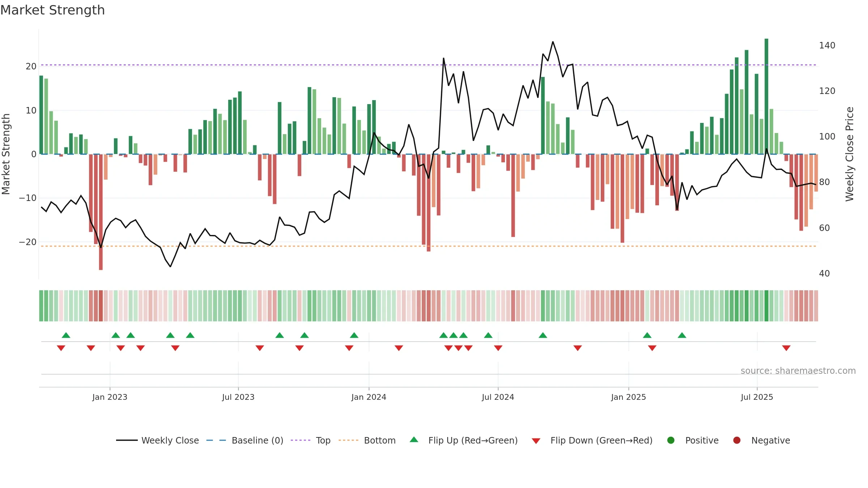
Task: Click the source: sharemaestro.com text
Action: coord(798,371)
